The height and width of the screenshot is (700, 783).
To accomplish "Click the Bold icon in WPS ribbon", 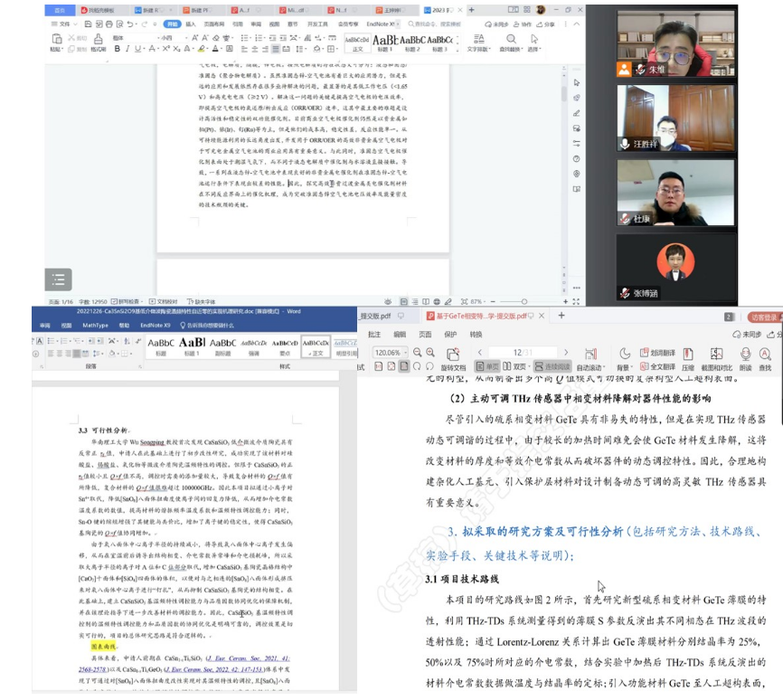I will click(118, 49).
